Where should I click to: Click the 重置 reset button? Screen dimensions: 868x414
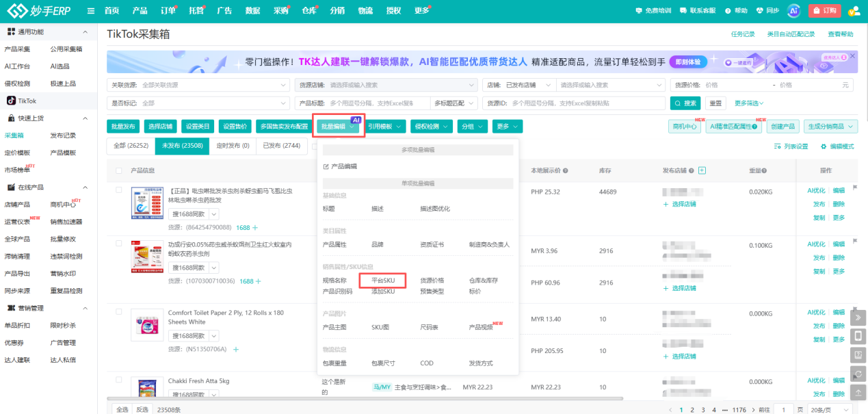715,103
